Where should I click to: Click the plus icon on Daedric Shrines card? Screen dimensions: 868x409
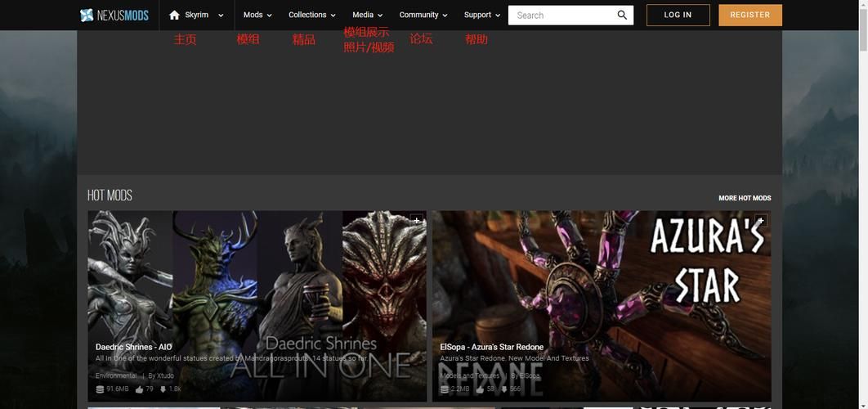tap(416, 221)
